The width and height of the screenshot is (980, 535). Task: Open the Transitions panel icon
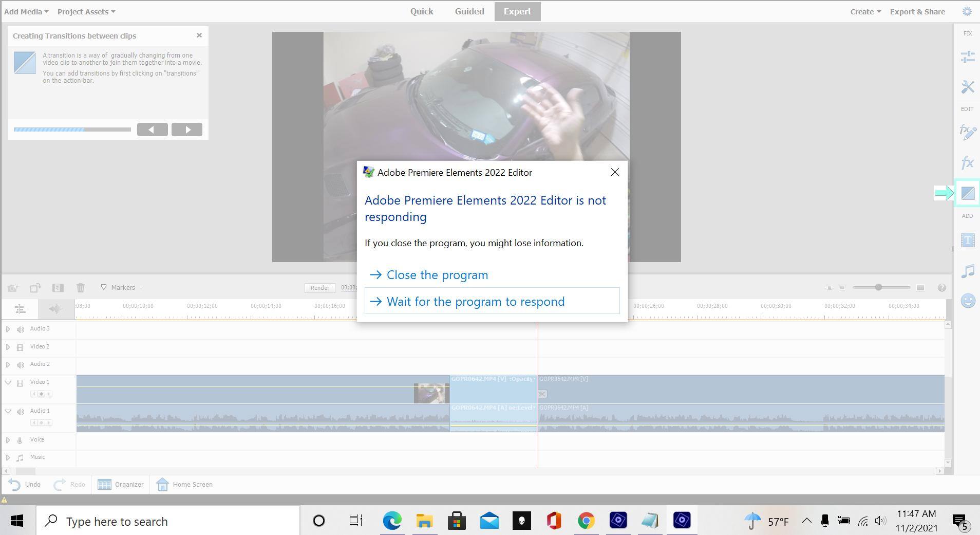[x=968, y=193]
